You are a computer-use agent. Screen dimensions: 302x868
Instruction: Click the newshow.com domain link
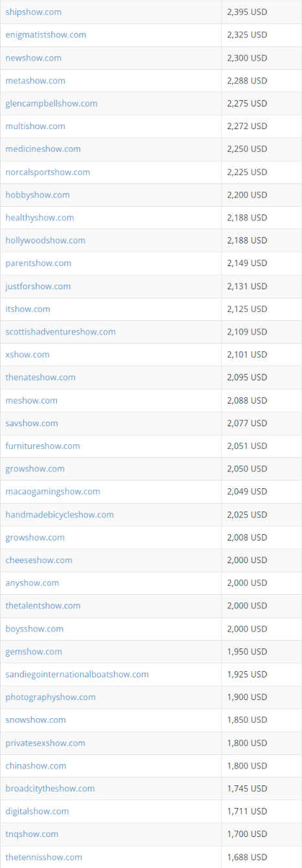point(33,58)
